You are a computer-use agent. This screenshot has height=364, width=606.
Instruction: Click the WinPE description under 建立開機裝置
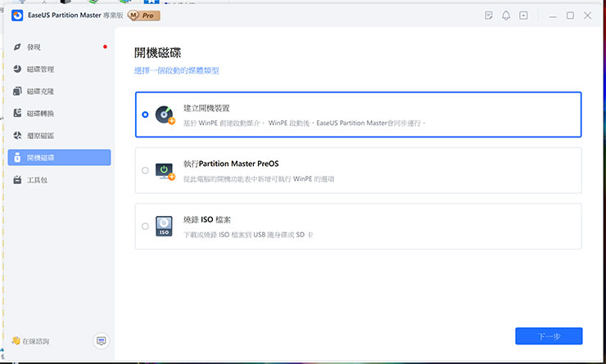click(x=304, y=124)
